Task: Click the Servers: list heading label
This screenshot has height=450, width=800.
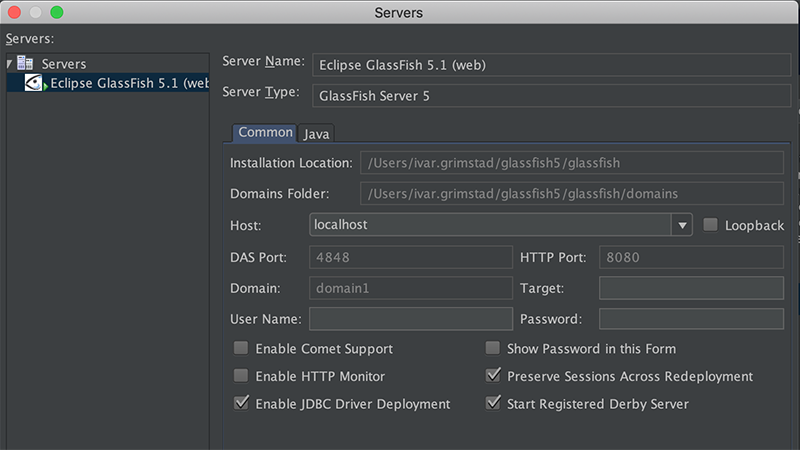Action: coord(30,39)
